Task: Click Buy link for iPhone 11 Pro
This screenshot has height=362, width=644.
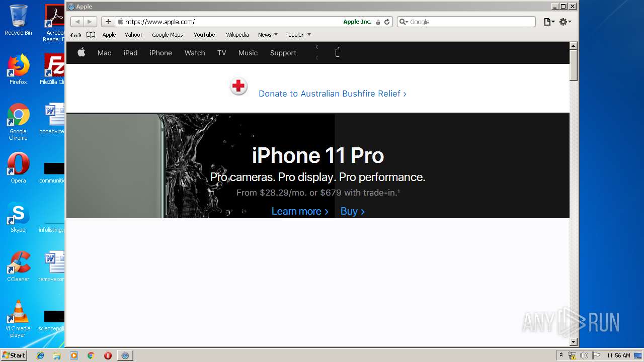Action: point(352,211)
